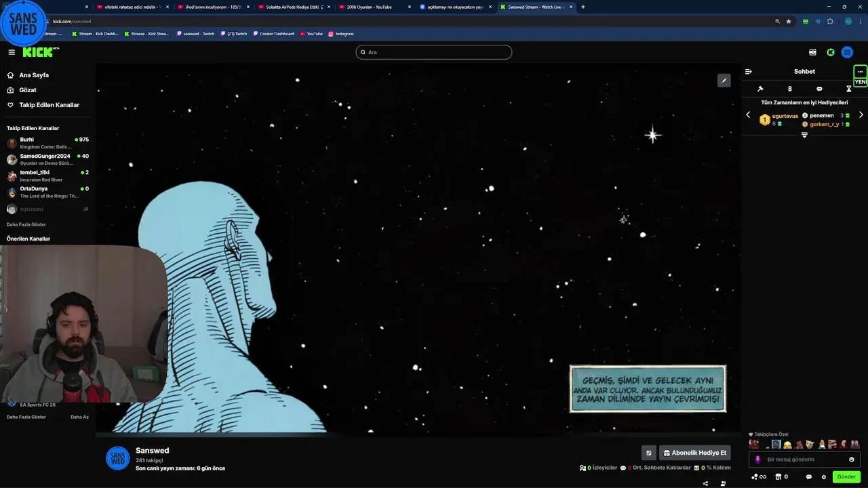Click the chat bubble icon near Gönder
Viewport: 868px width, 488px height.
pos(808,477)
